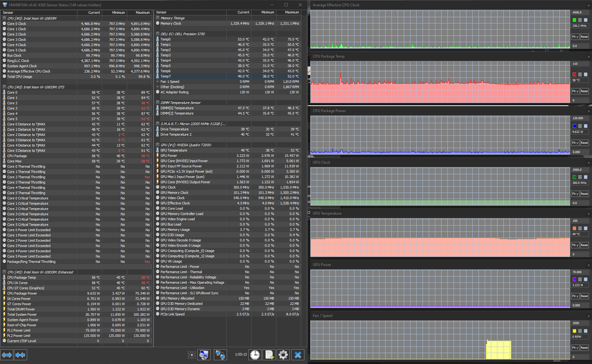
Task: Click the 110 max value field of CPU Package Temp graph
Action: tap(580, 64)
